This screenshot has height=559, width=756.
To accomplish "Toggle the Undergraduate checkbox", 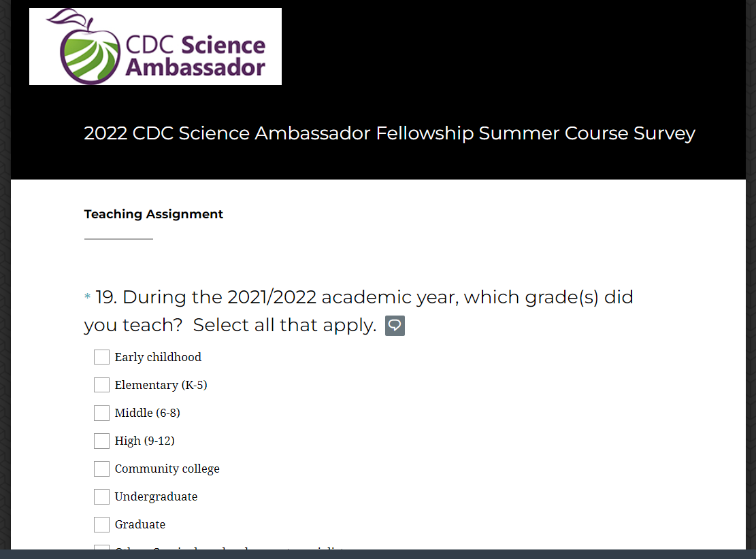I will (101, 496).
